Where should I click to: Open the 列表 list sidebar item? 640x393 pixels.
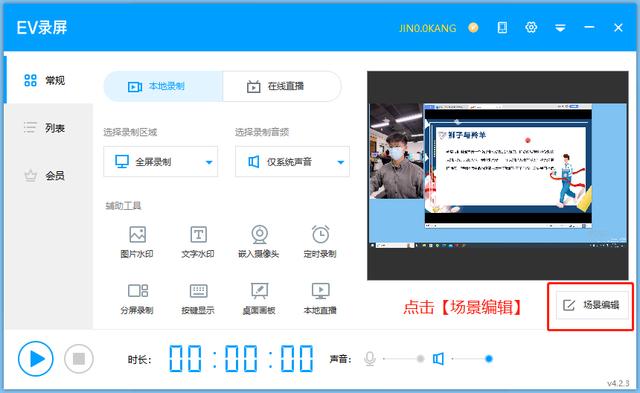[x=49, y=128]
